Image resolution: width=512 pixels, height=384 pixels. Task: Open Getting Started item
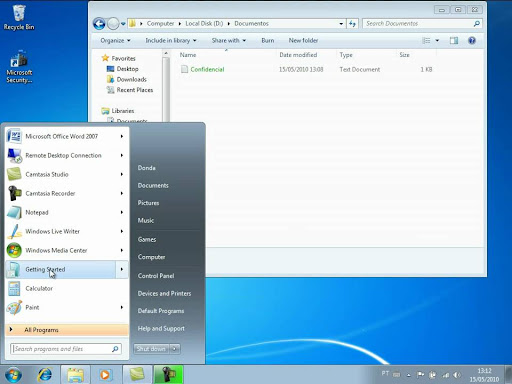61,269
